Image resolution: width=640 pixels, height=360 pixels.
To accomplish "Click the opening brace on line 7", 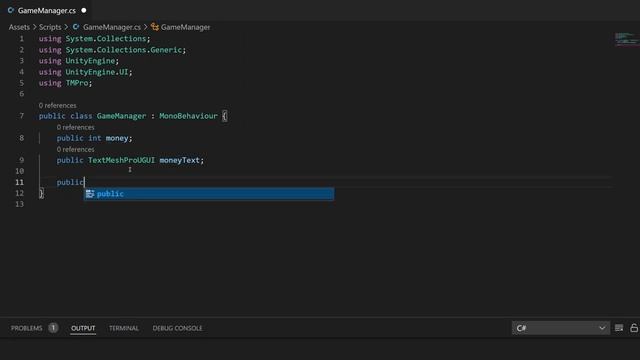I will (x=224, y=116).
